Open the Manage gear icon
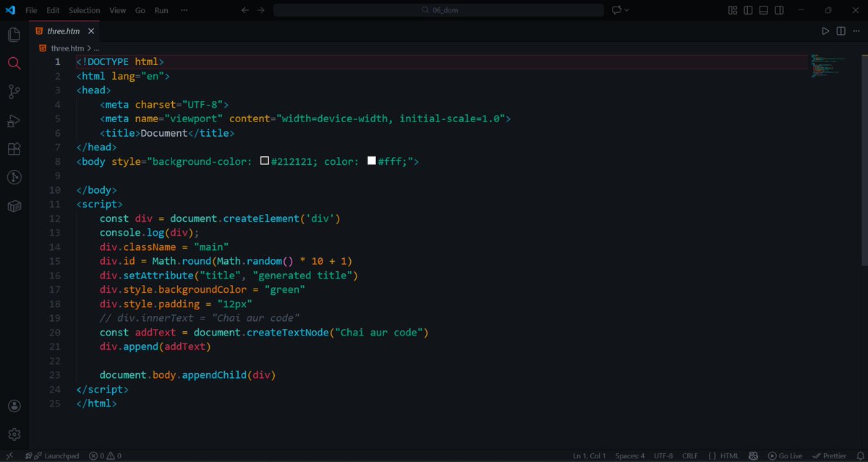This screenshot has width=868, height=462. click(14, 435)
